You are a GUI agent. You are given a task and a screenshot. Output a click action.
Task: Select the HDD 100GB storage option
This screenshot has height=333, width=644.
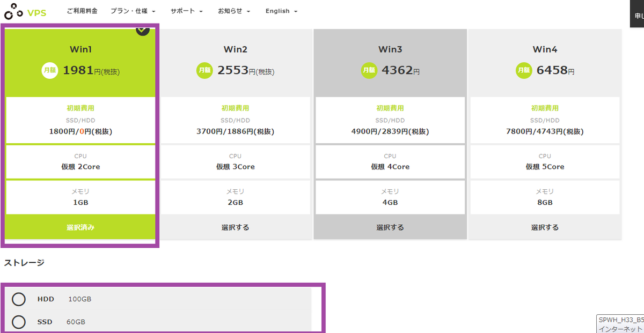pyautogui.click(x=19, y=299)
